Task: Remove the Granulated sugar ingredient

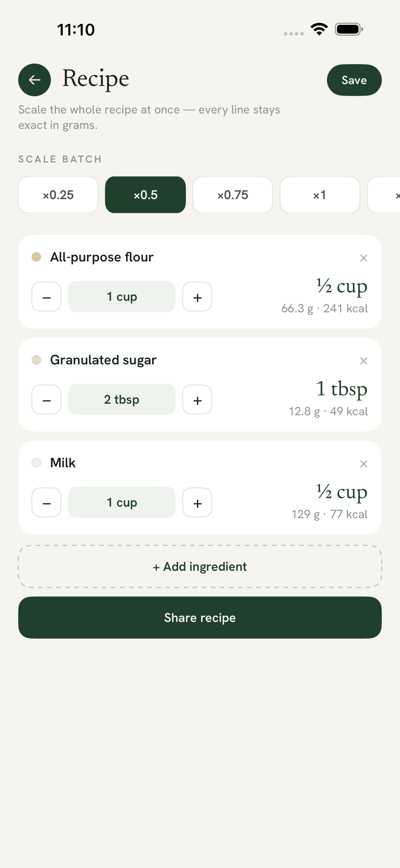Action: [363, 361]
